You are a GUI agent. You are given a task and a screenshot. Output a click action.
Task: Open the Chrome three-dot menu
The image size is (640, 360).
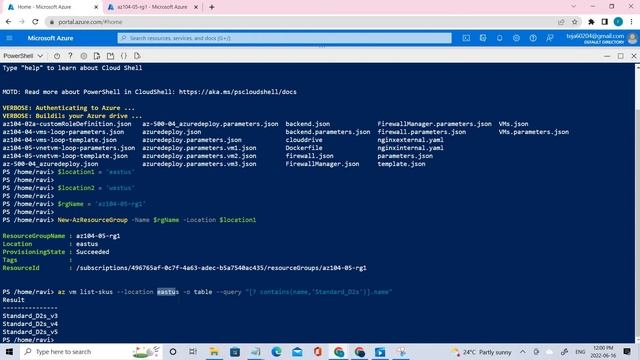tap(631, 22)
